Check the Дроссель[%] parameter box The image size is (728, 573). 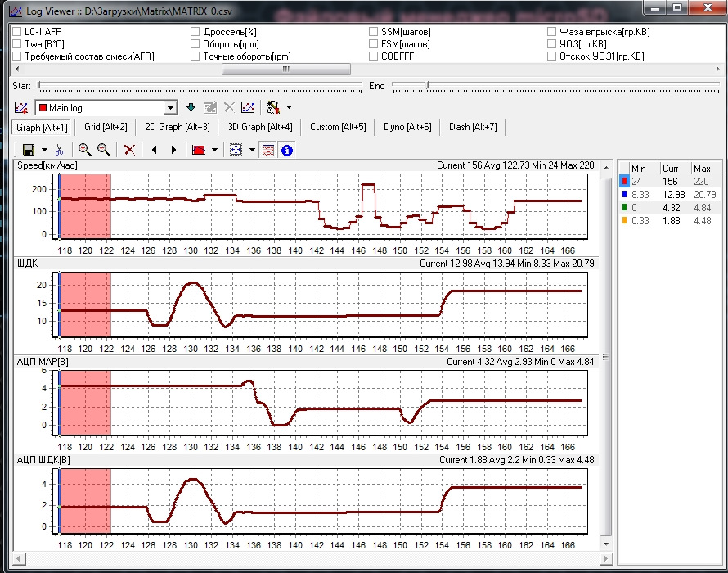pos(195,32)
